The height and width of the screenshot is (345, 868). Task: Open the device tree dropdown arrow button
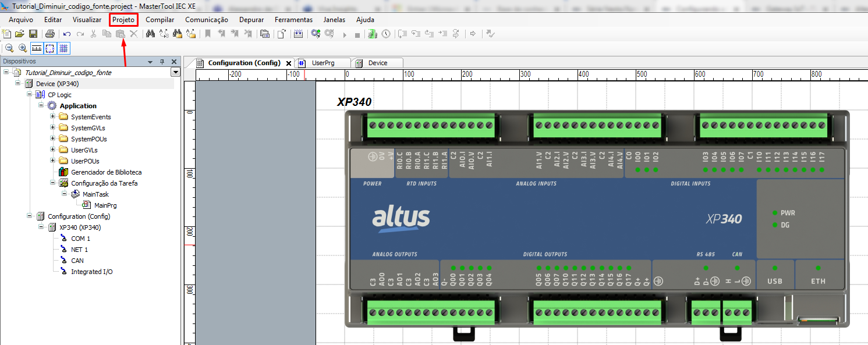(x=175, y=72)
